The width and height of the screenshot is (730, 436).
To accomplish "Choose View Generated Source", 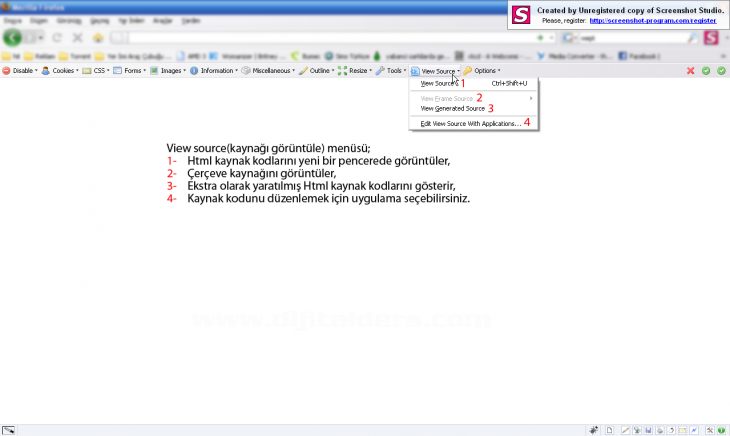I will pos(452,108).
